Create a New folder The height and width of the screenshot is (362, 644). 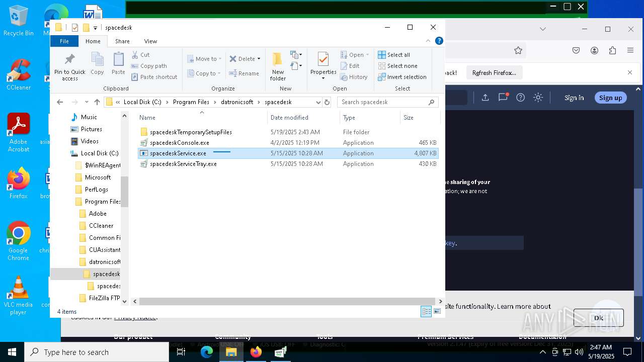[x=278, y=66]
